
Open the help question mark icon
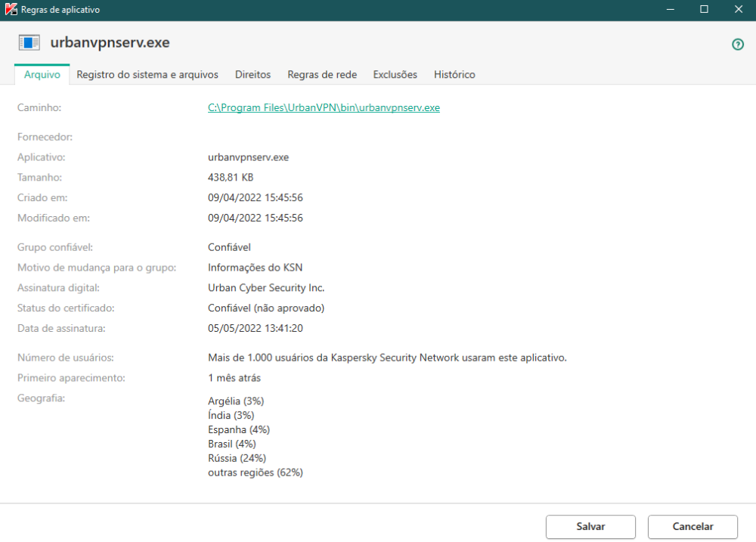[x=737, y=45]
